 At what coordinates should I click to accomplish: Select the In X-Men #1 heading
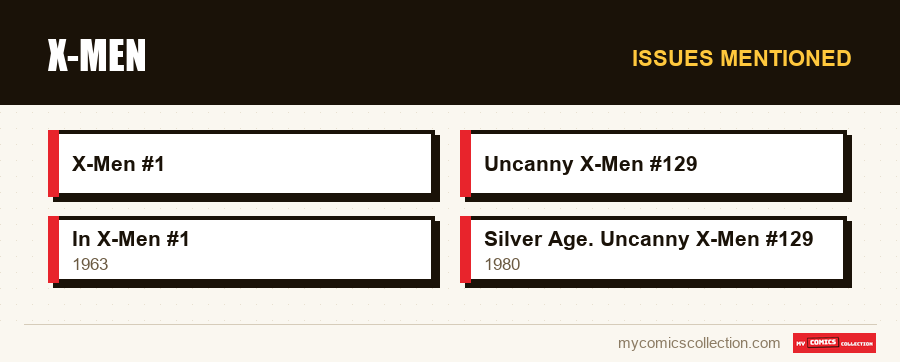[x=131, y=239]
